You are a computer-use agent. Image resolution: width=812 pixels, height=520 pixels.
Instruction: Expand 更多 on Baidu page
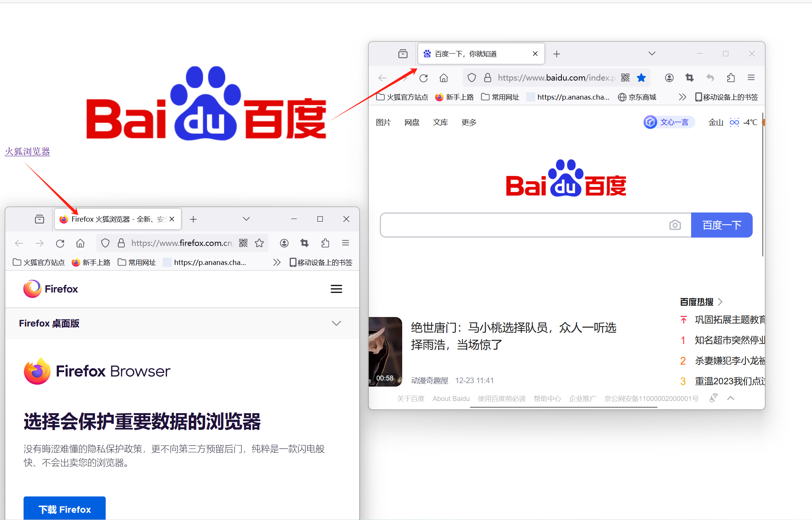(x=469, y=122)
